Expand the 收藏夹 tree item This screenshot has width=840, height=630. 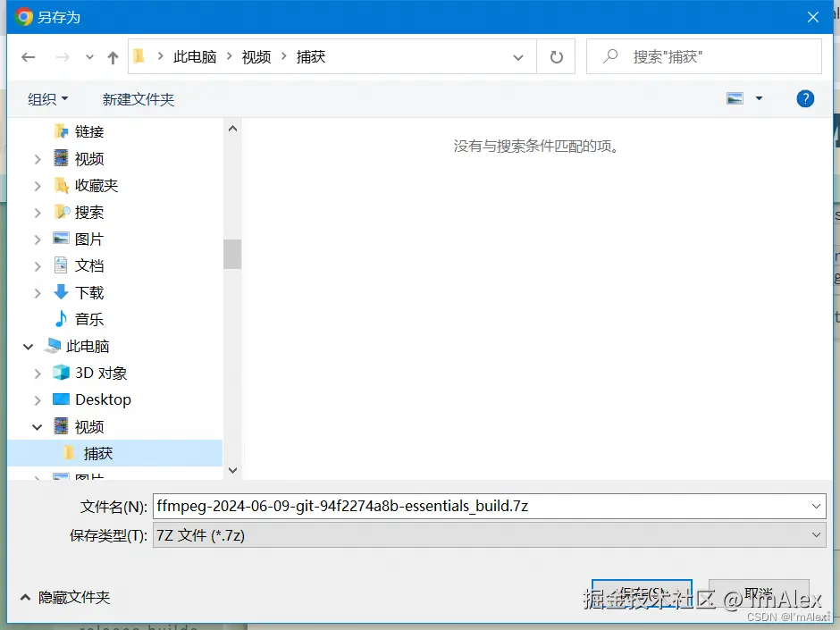pyautogui.click(x=36, y=185)
